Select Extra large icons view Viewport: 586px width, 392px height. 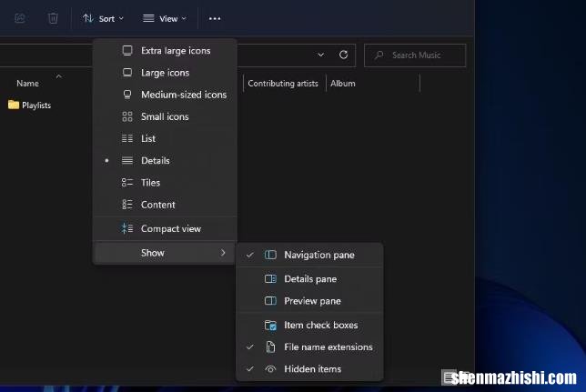(165, 50)
